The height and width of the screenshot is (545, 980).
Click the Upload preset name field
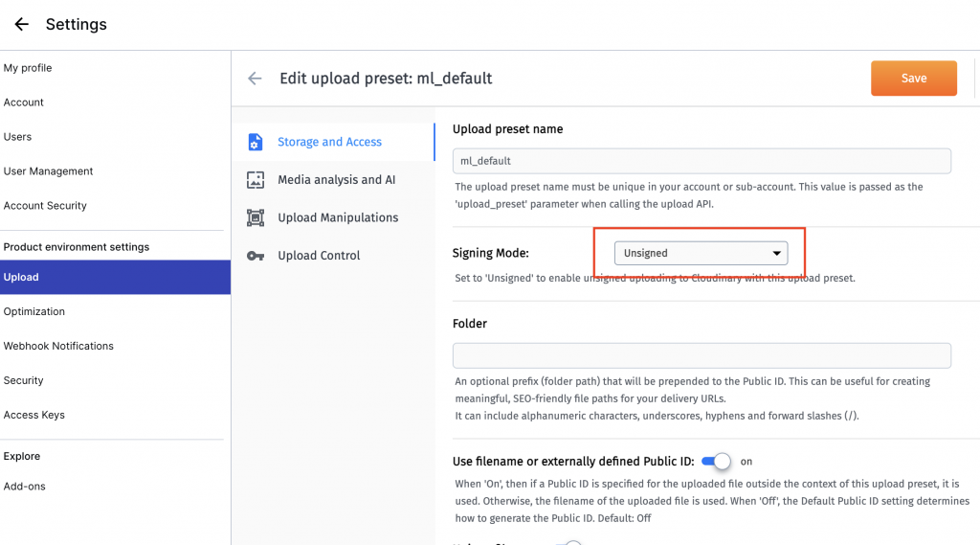[701, 161]
